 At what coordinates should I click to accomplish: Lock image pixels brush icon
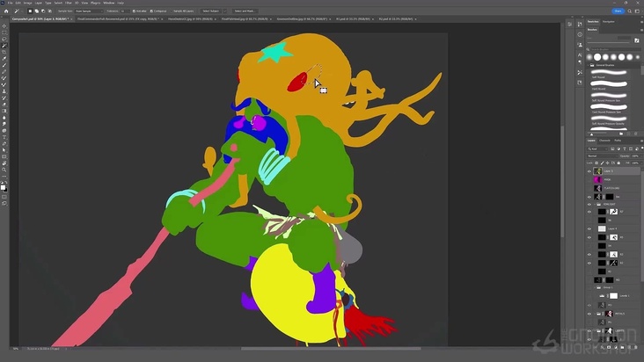point(602,163)
